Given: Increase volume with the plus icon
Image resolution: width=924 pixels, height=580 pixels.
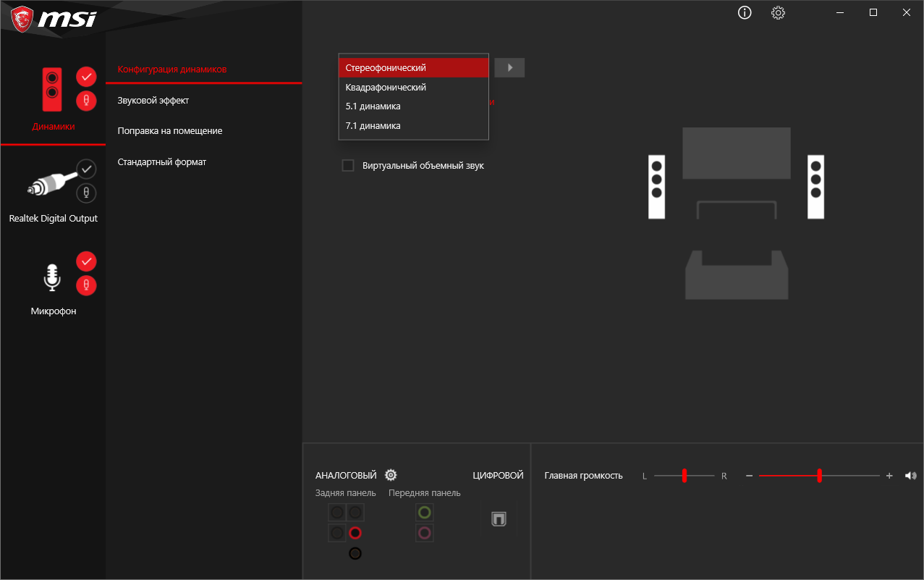Looking at the screenshot, I should click(x=889, y=476).
